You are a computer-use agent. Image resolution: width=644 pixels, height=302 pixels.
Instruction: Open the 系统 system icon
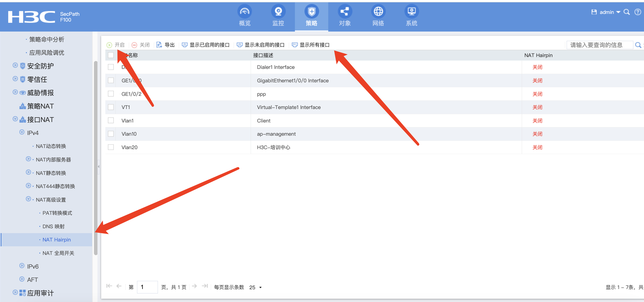coord(411,12)
